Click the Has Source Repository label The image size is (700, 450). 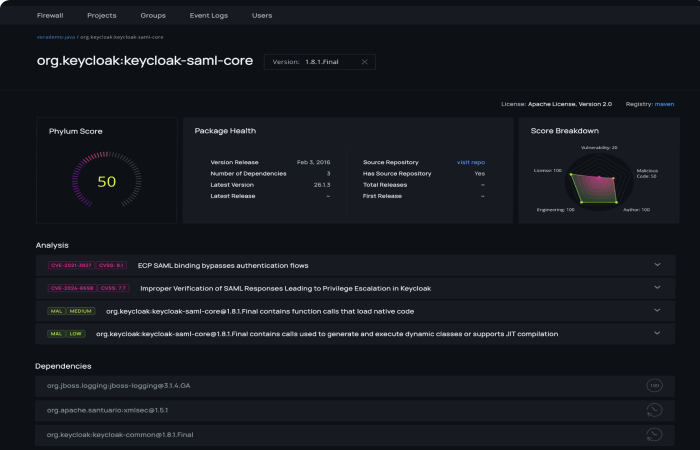point(397,174)
